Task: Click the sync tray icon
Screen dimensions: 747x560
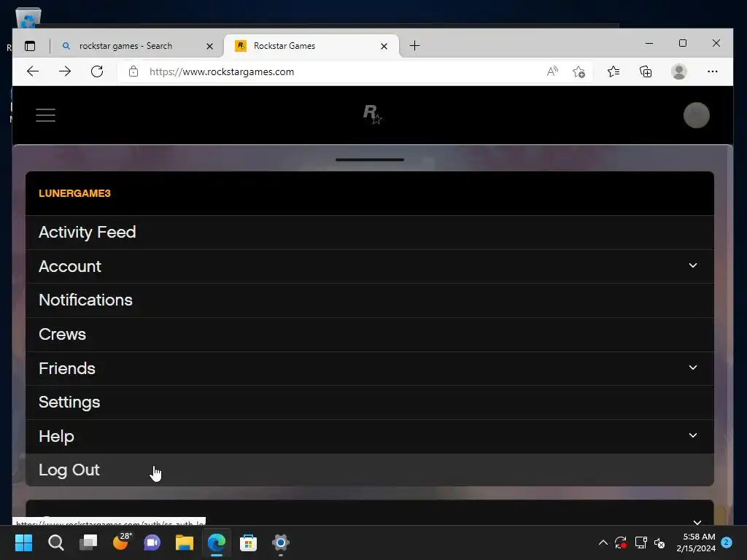Action: pos(620,542)
